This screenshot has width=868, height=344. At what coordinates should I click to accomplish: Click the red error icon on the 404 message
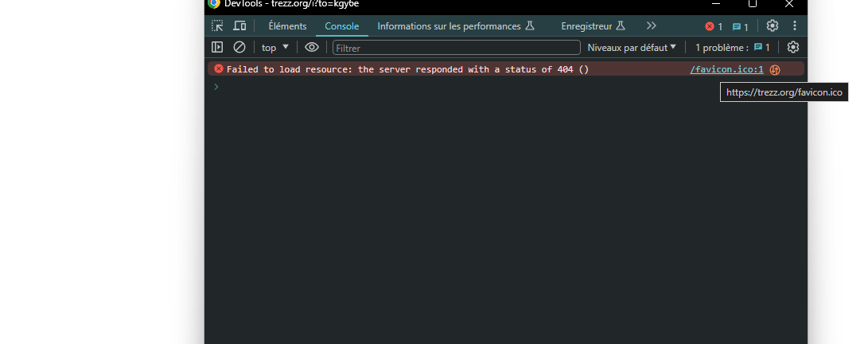click(x=219, y=68)
